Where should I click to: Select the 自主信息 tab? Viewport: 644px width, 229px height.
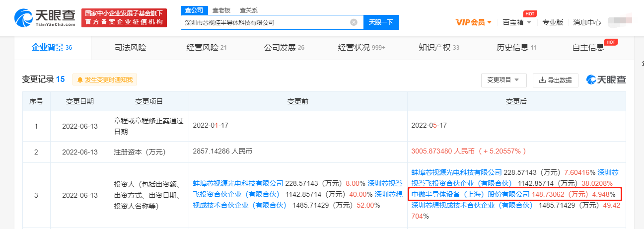click(x=588, y=48)
